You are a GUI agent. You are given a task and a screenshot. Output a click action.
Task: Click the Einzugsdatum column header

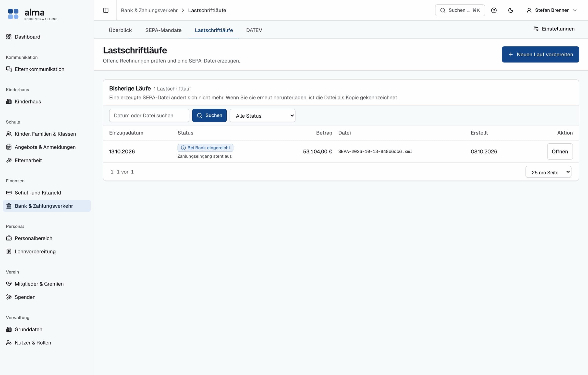[126, 133]
